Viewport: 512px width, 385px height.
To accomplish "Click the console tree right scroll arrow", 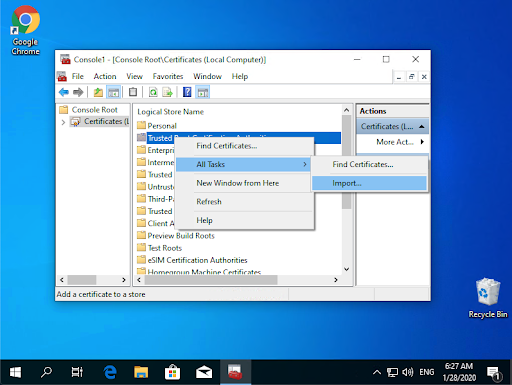I will pyautogui.click(x=124, y=280).
